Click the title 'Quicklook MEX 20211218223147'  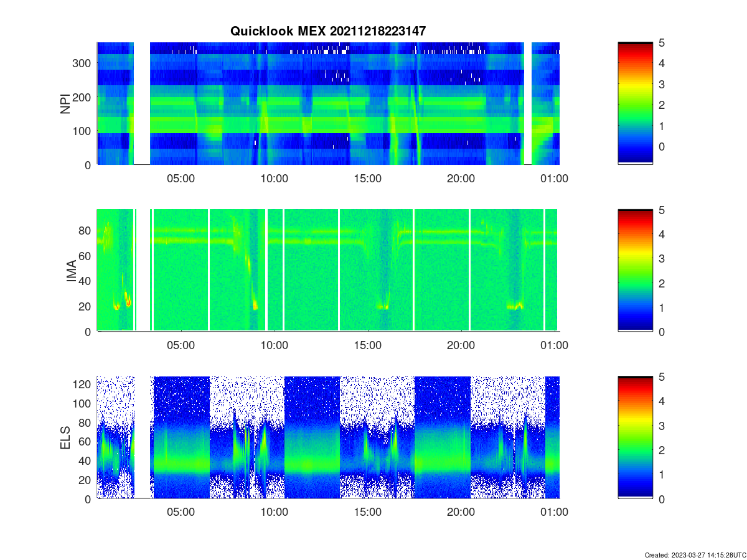[x=328, y=30]
